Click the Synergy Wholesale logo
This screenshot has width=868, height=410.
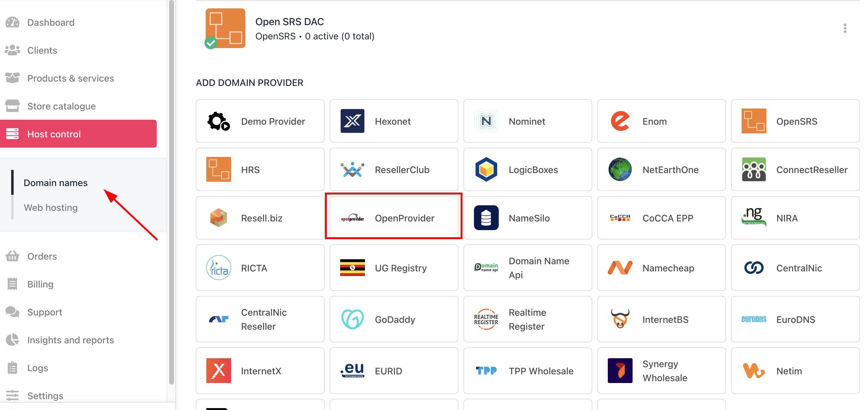click(x=620, y=371)
